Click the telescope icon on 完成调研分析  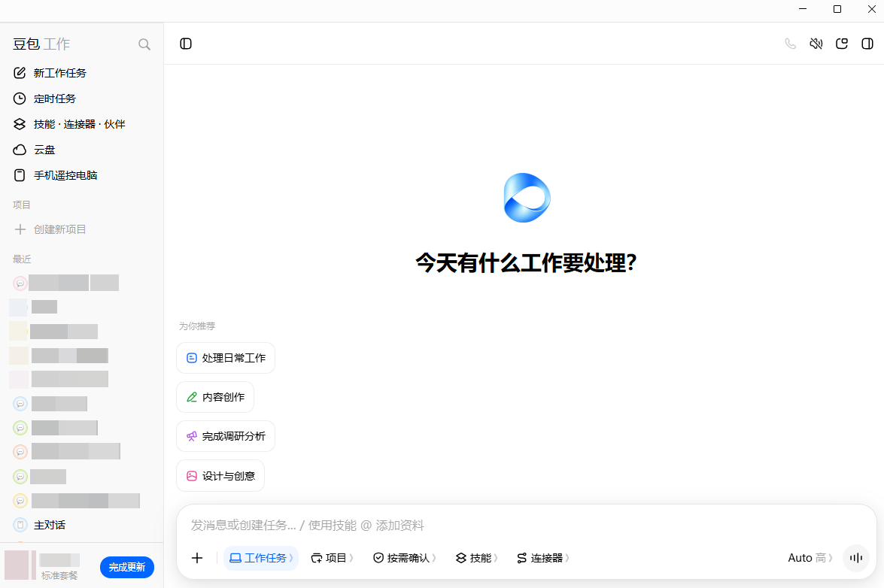pyautogui.click(x=192, y=437)
